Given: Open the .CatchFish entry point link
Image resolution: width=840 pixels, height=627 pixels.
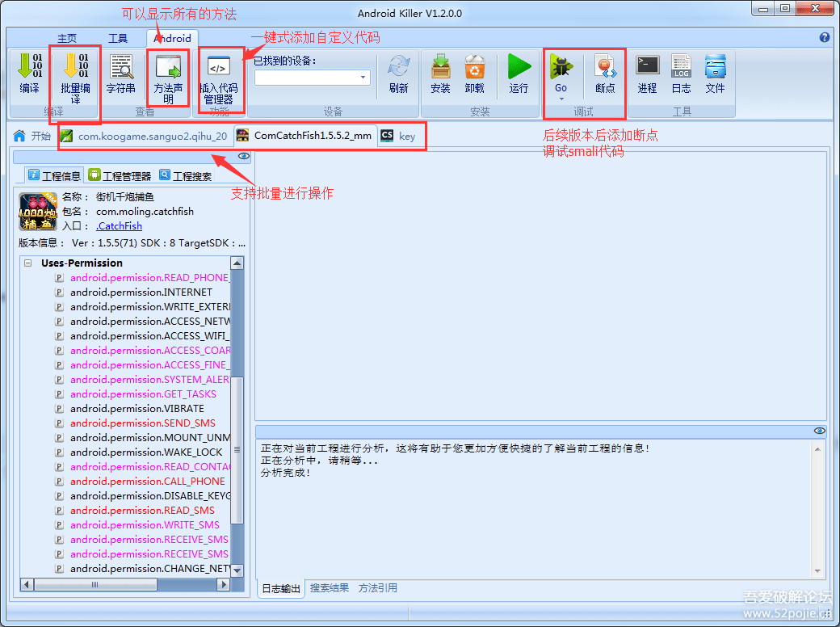Looking at the screenshot, I should (119, 225).
